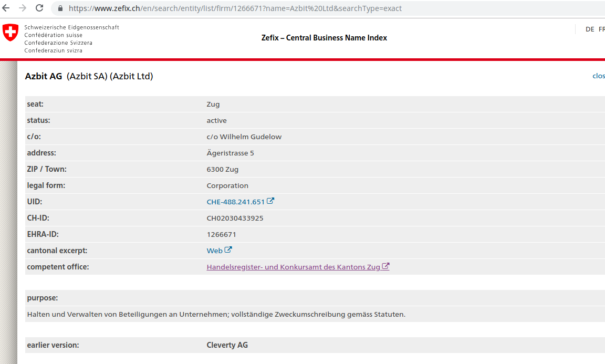Open the cantonal excerpt Web link
The image size is (605, 364).
point(214,251)
